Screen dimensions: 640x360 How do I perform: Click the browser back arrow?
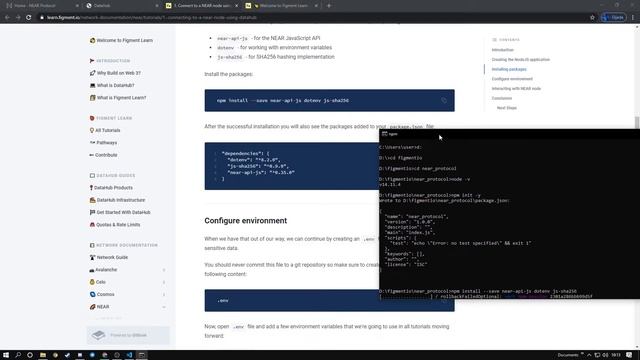click(x=7, y=18)
